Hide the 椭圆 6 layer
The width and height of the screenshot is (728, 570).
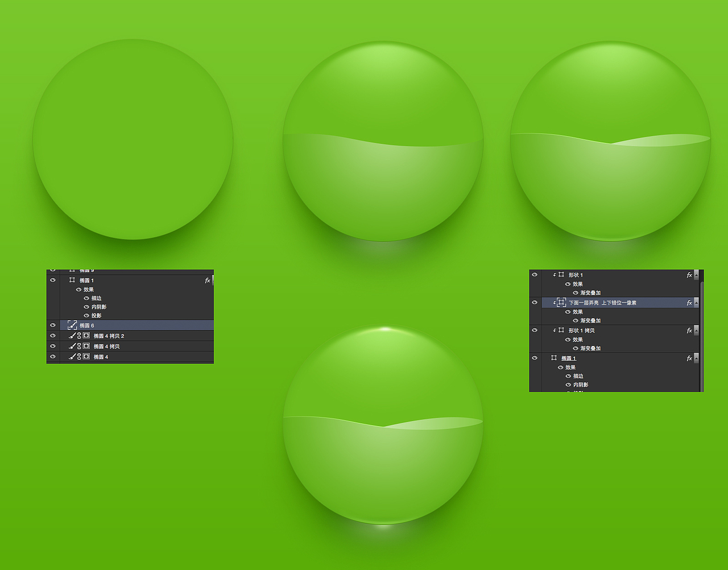[x=53, y=325]
